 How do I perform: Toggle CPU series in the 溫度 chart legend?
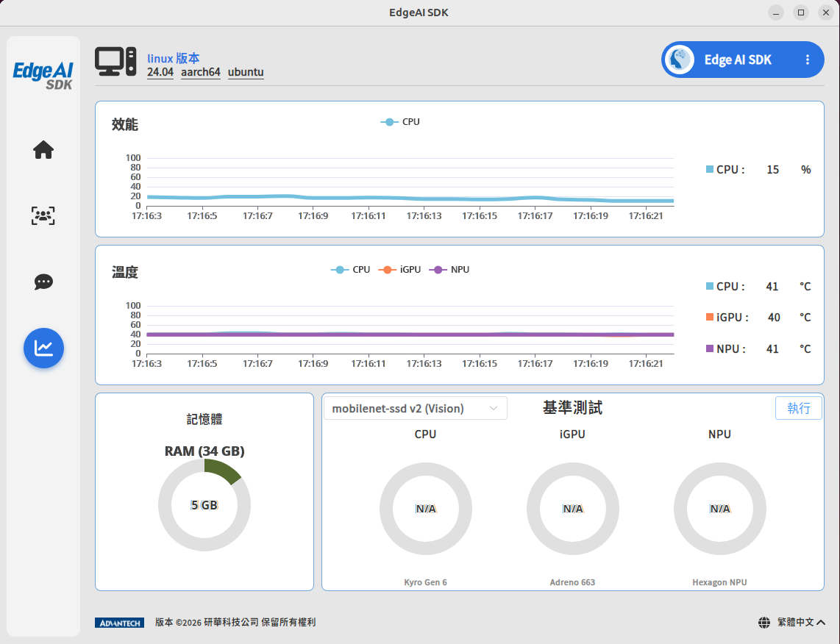click(x=350, y=270)
